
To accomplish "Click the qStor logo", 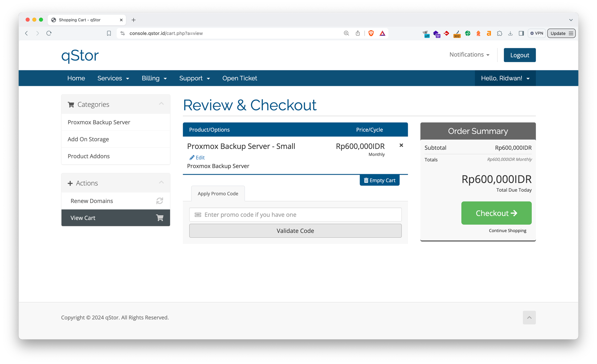I will click(80, 56).
